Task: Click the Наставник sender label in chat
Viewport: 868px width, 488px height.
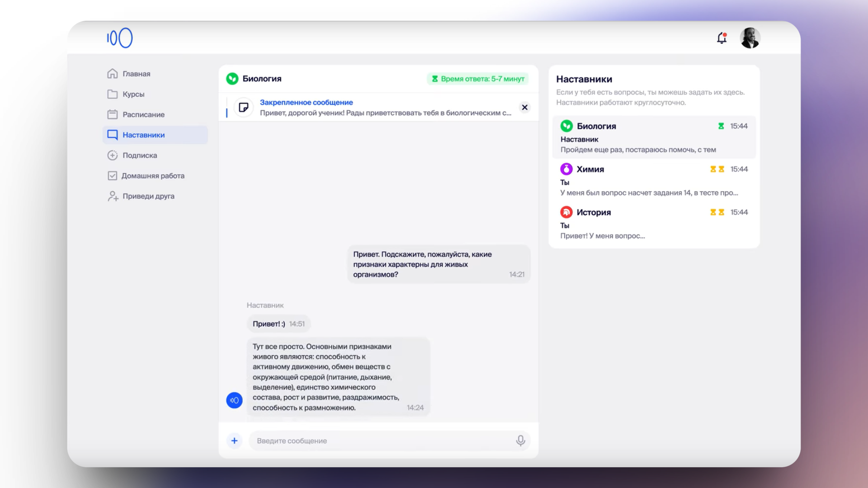Action: [265, 305]
